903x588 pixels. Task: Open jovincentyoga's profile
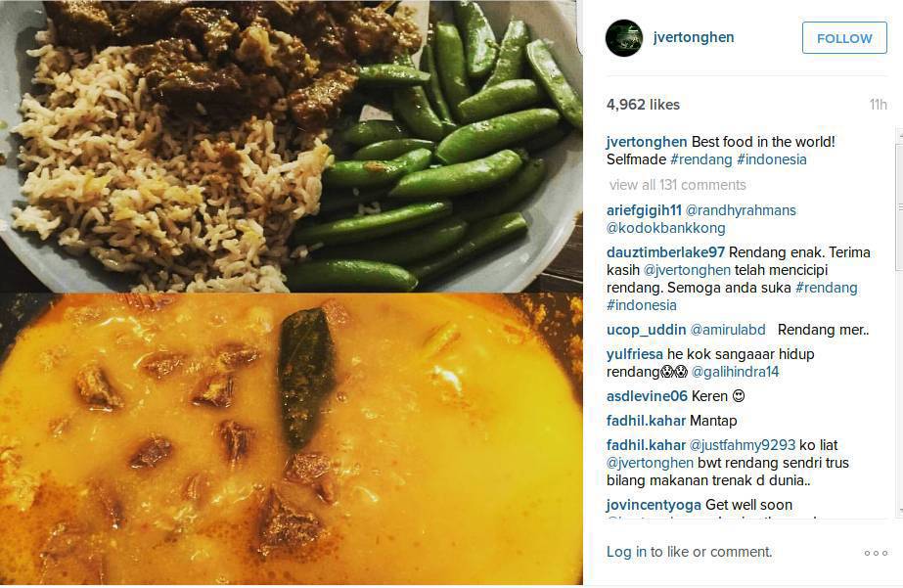tap(654, 505)
